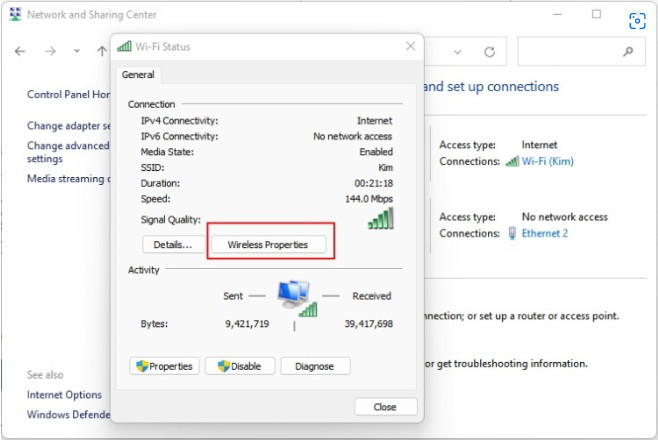Click the Ethernet 2 plug icon

pyautogui.click(x=512, y=233)
